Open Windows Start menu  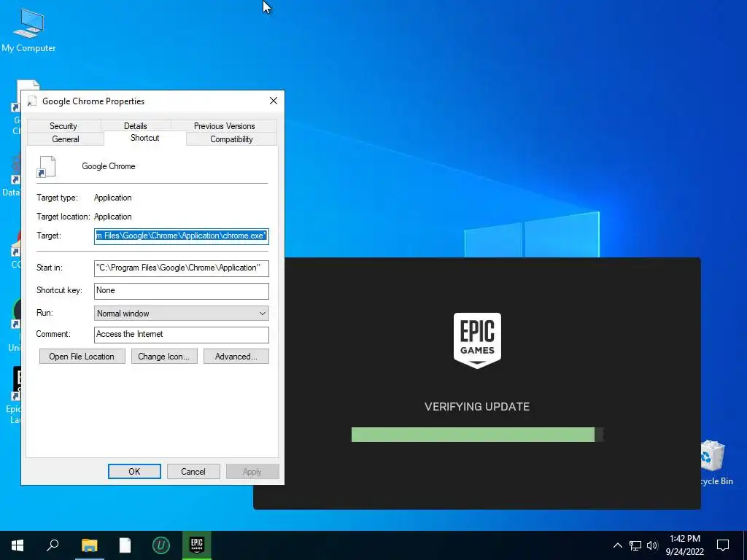[x=18, y=545]
